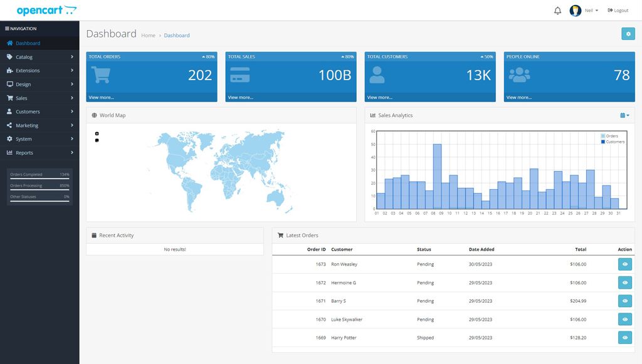Open Sales Analytics calendar range dropdown

[x=624, y=115]
